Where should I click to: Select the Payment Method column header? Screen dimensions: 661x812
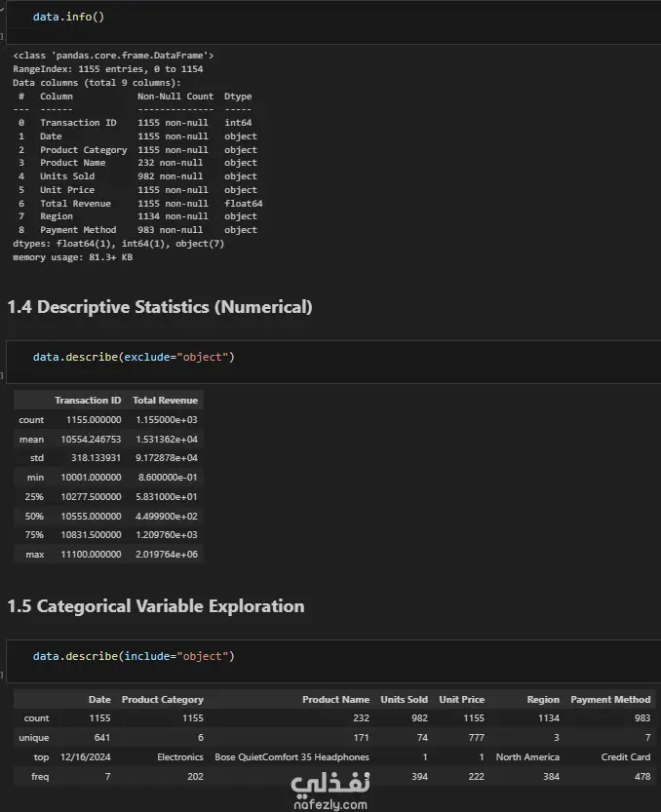tap(610, 700)
